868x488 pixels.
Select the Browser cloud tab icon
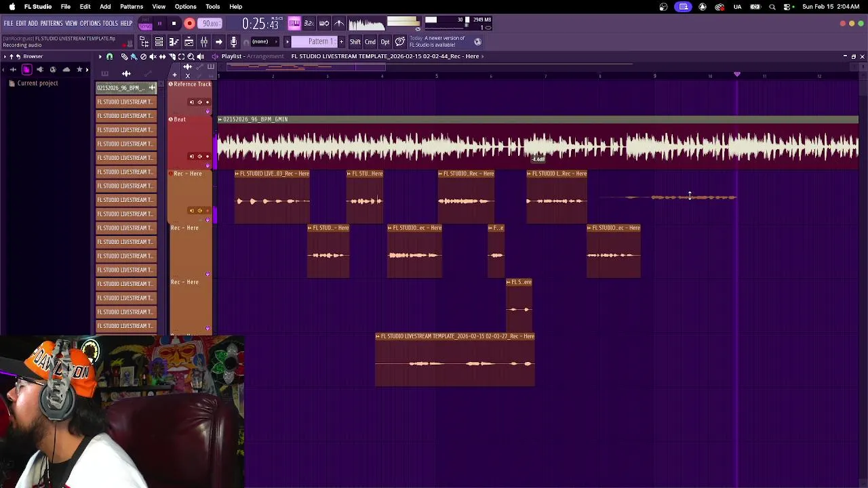66,70
